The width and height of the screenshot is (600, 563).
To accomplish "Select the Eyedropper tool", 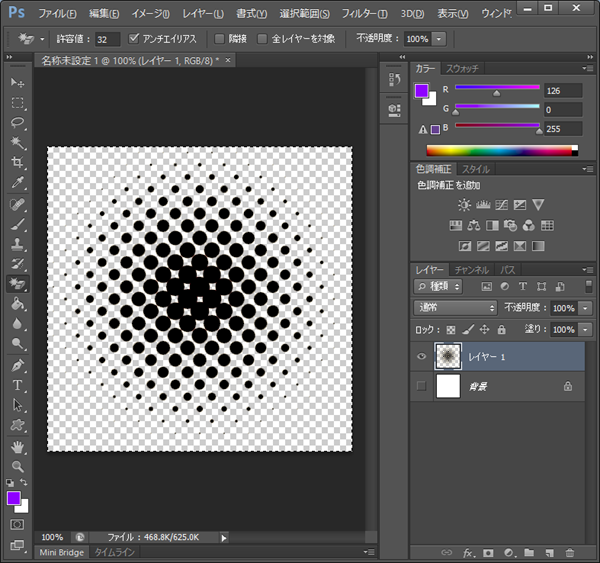I will (18, 183).
